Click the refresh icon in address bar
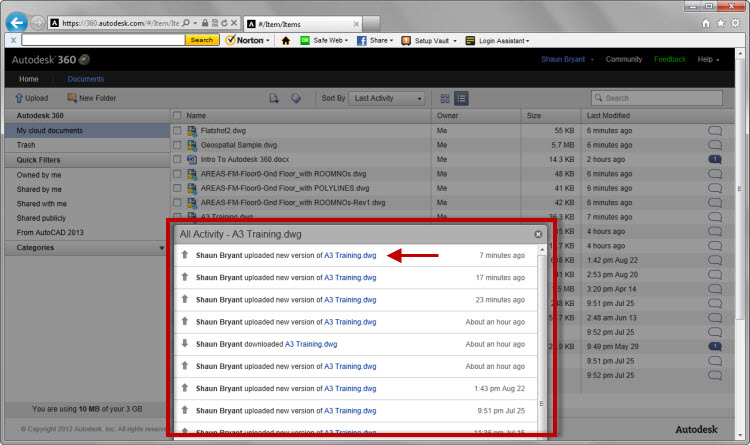The image size is (750, 445). tap(224, 22)
